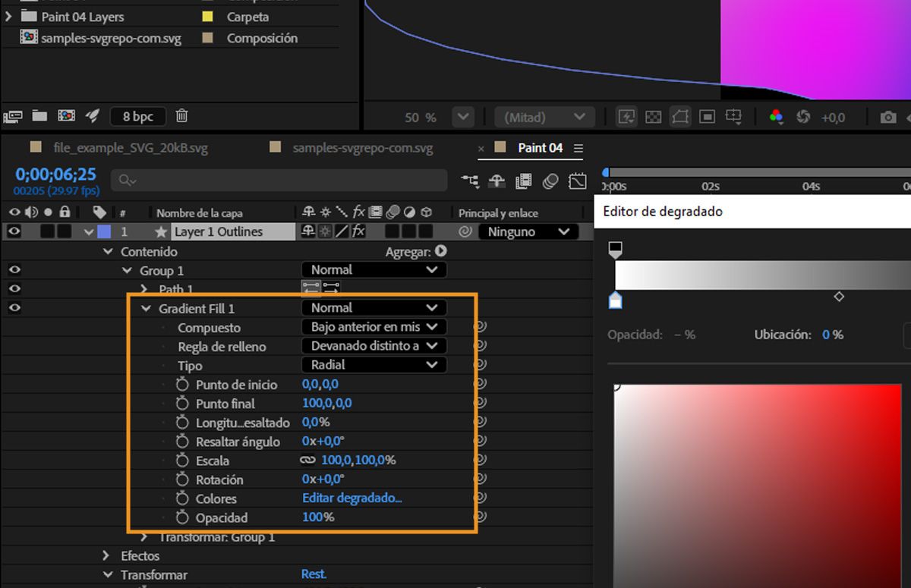The width and height of the screenshot is (911, 588).
Task: Enable frame blending for the composition
Action: (x=523, y=181)
